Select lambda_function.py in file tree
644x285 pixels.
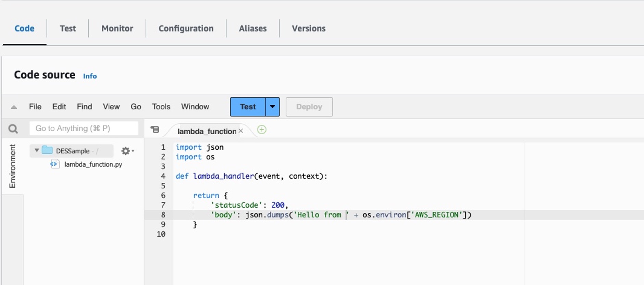click(x=93, y=164)
